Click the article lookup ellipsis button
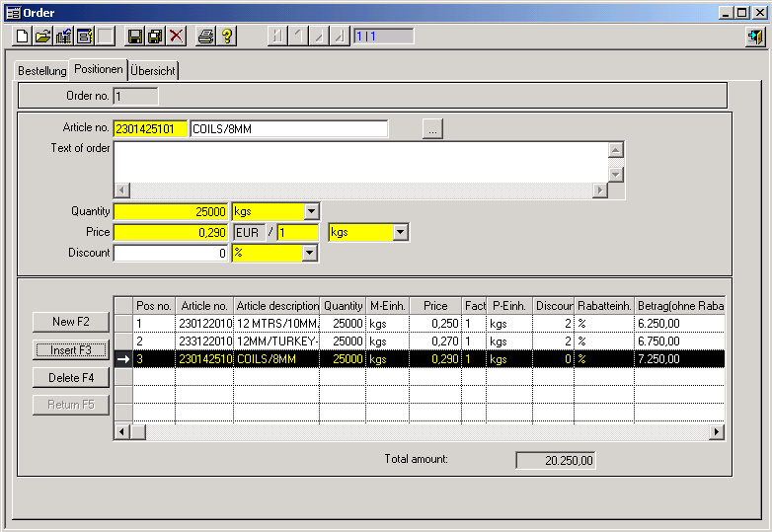 (433, 129)
